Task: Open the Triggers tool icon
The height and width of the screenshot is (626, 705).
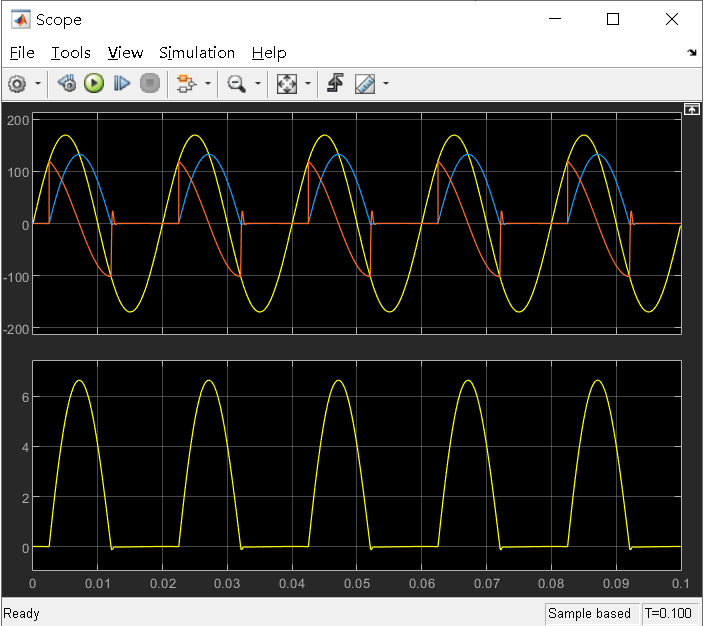Action: [335, 84]
